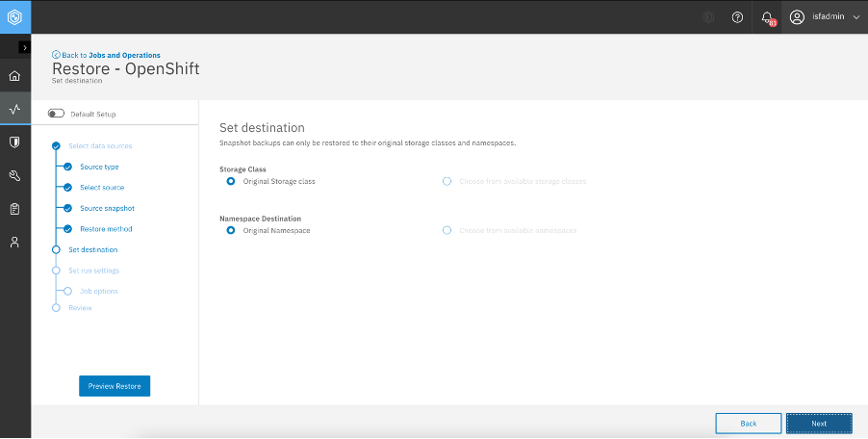Click the Namespace Destination label
The width and height of the screenshot is (868, 439).
point(260,219)
